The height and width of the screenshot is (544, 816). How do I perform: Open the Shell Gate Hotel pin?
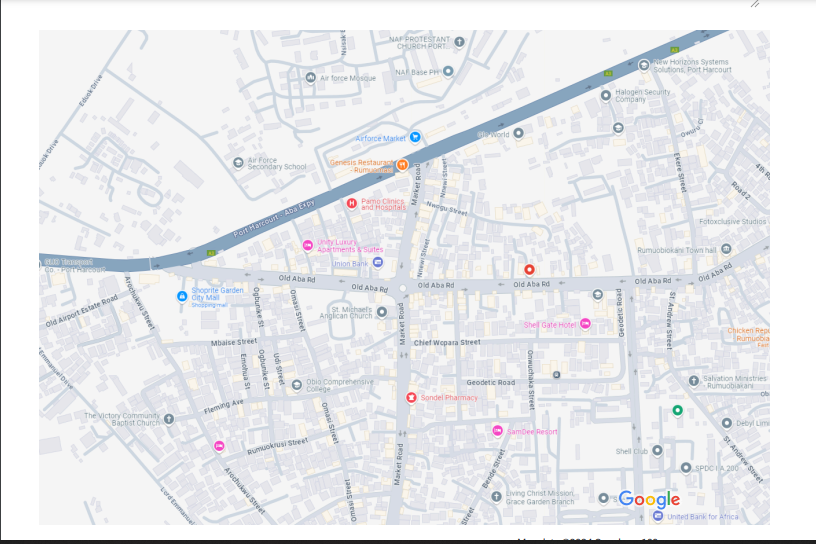[585, 323]
